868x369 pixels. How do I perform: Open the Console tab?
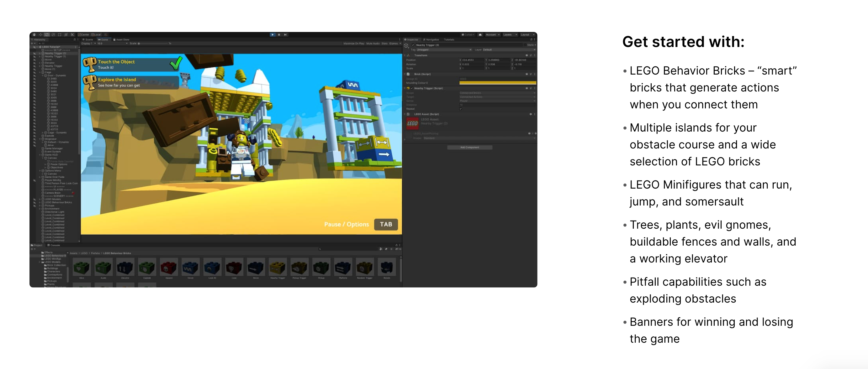pyautogui.click(x=56, y=246)
